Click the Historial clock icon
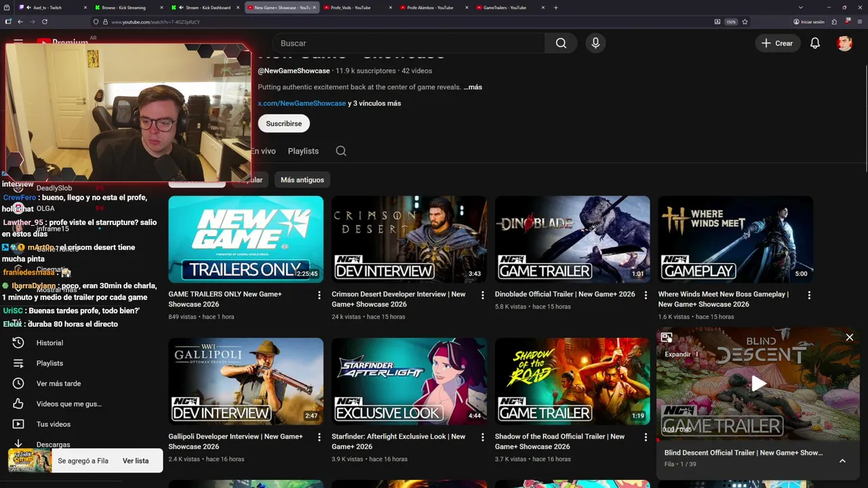 (x=18, y=343)
